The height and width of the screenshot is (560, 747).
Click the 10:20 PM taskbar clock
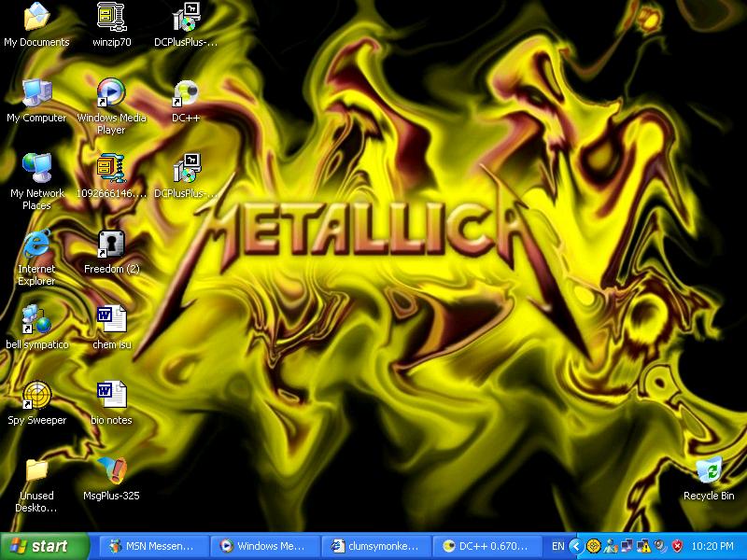point(712,546)
